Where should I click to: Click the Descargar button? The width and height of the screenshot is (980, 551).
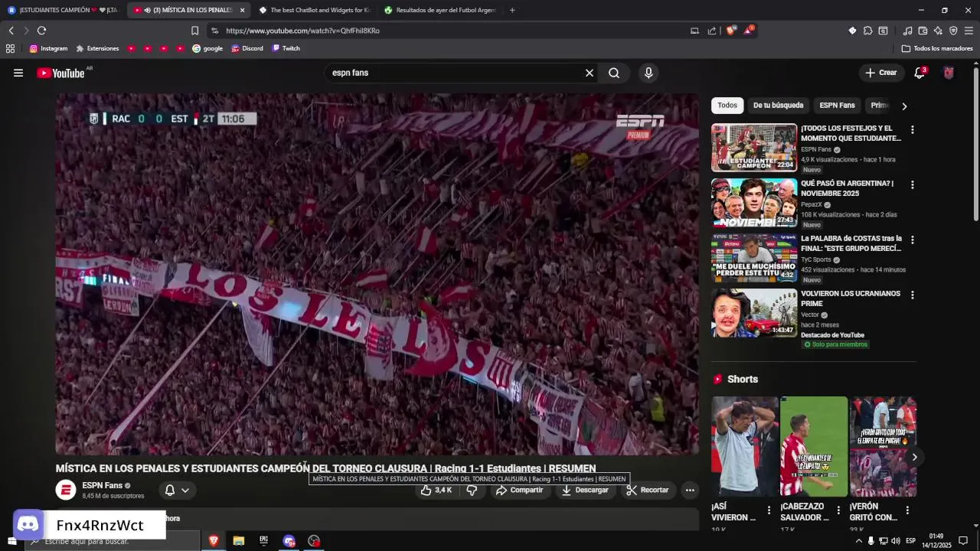(x=585, y=490)
